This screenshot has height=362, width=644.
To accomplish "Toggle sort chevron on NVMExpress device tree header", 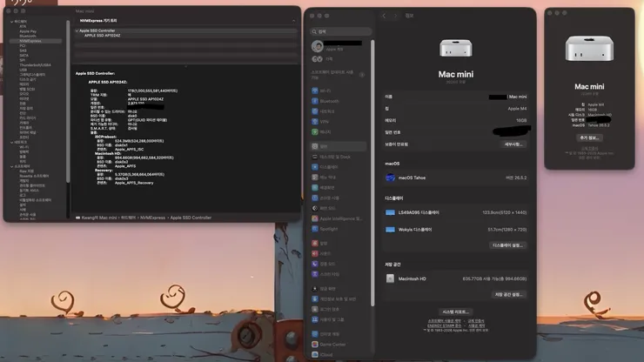I will 293,21.
